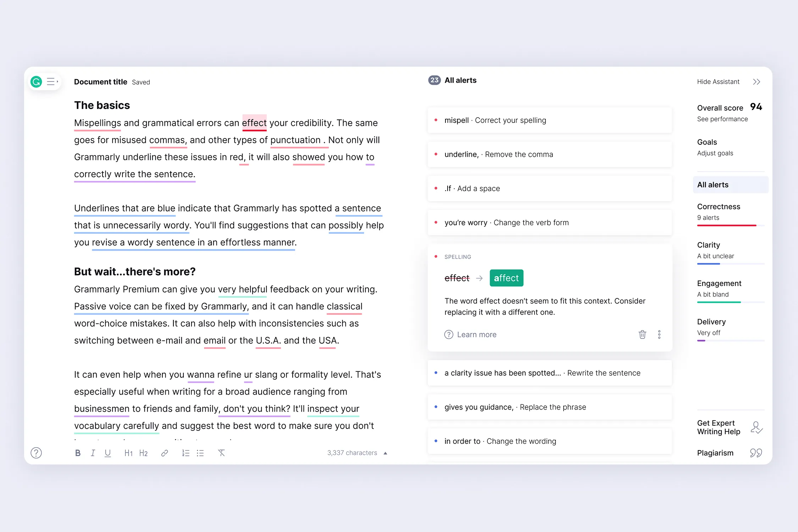Open the Goals adjustment panel

[x=715, y=153]
